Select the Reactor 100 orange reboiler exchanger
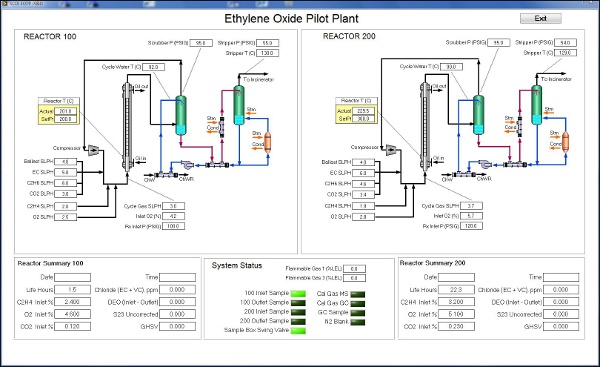600x367 pixels. (x=267, y=142)
